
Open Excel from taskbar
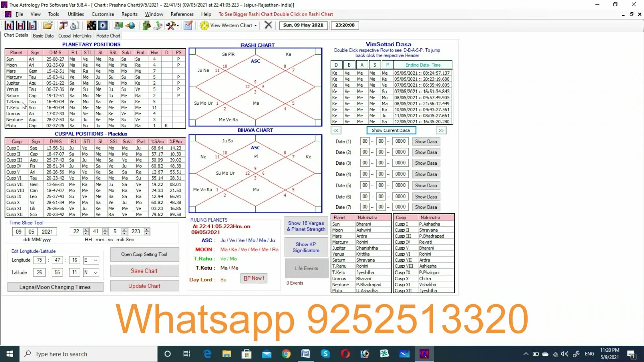coord(384,354)
